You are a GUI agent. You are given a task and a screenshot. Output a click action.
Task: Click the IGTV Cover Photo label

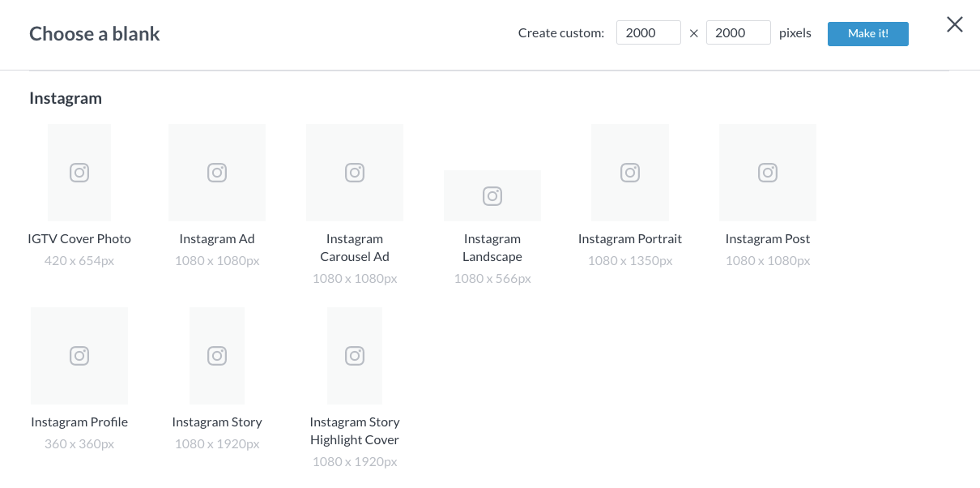click(x=79, y=239)
